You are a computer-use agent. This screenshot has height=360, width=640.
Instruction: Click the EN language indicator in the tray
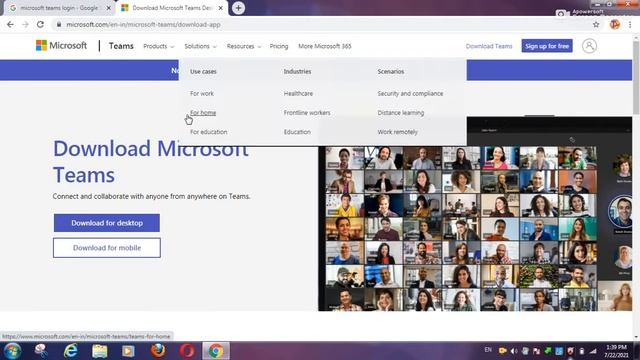click(488, 350)
